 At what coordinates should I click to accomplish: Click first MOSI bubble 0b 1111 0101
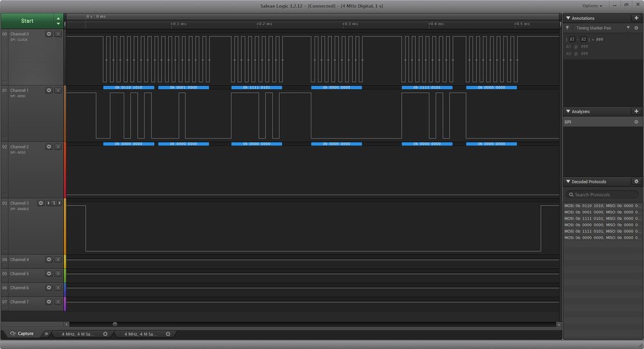(257, 88)
